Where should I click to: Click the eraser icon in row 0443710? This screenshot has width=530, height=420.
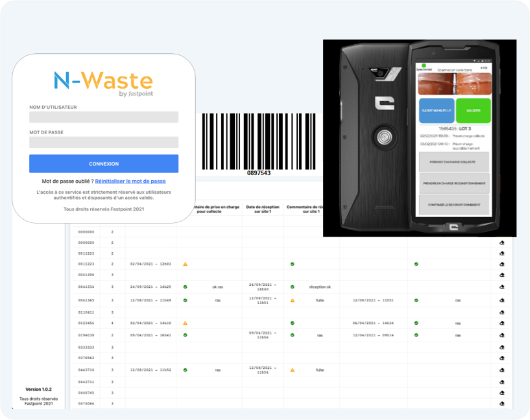[502, 370]
